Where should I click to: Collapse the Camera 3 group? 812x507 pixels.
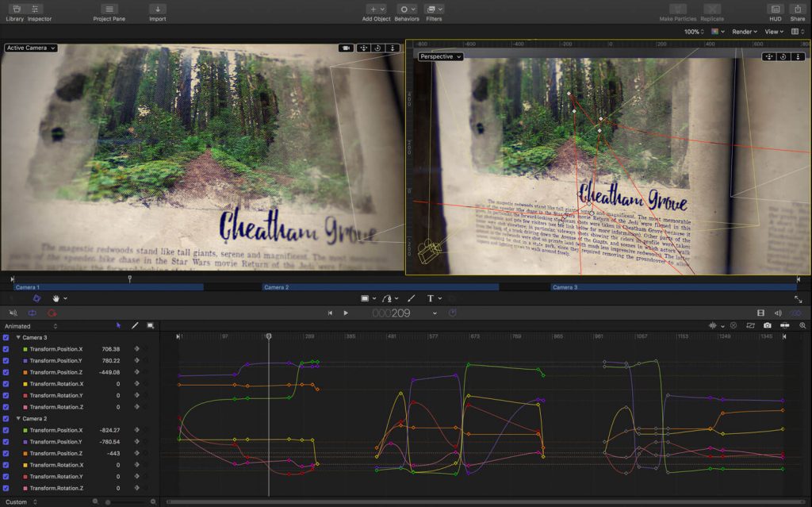click(x=18, y=338)
